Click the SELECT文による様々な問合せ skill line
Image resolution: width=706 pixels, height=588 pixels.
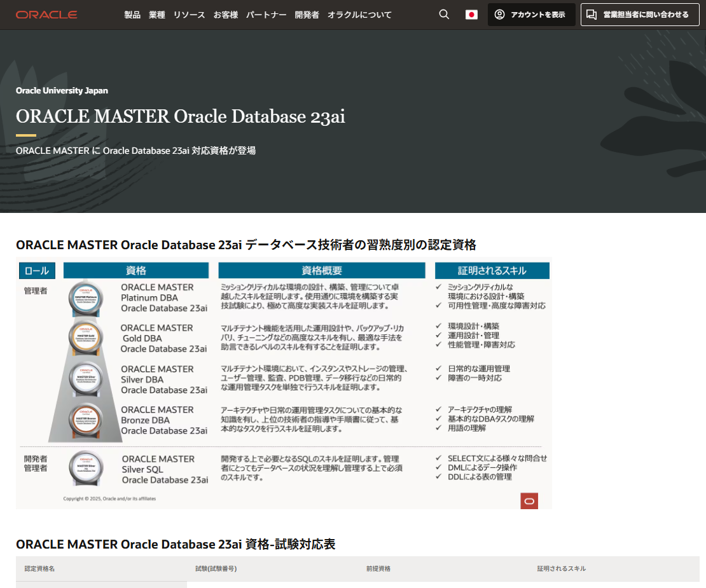click(x=497, y=458)
